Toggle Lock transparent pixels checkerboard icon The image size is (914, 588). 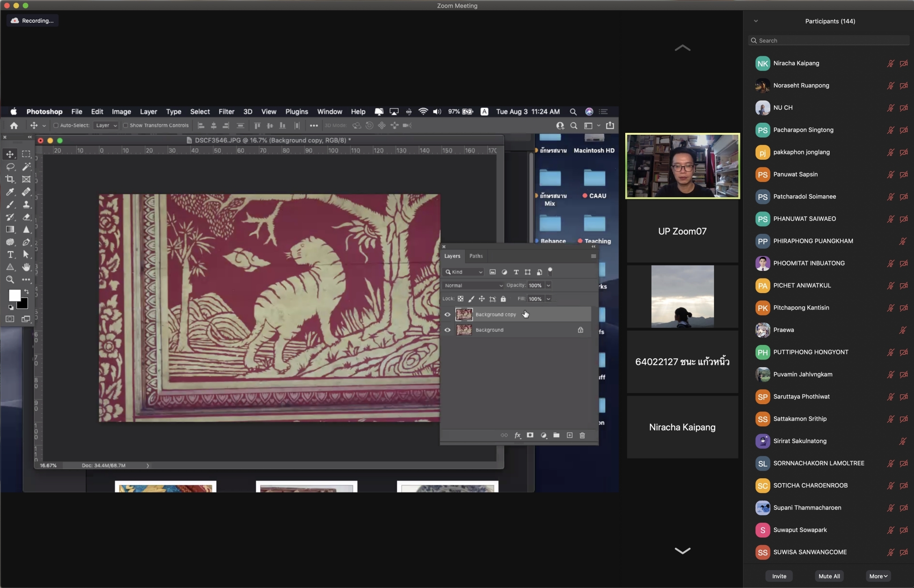[461, 298]
